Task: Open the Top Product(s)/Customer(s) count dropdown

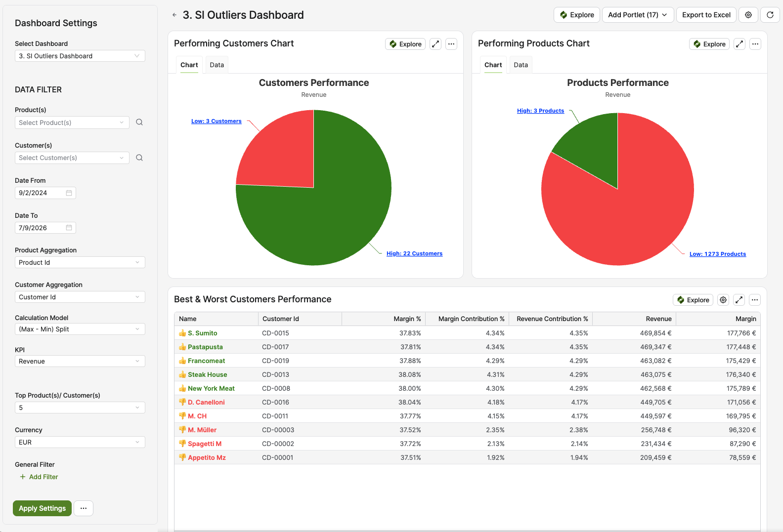Action: coord(80,408)
